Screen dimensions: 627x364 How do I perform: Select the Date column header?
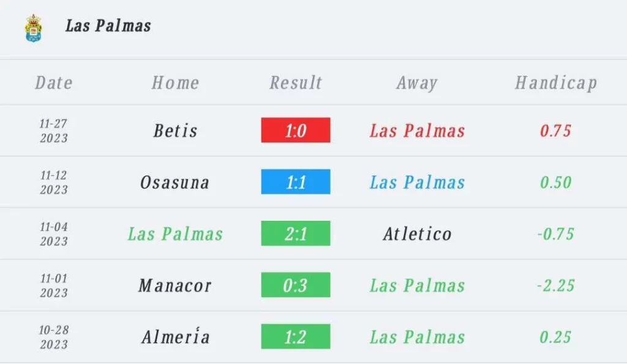pos(54,83)
